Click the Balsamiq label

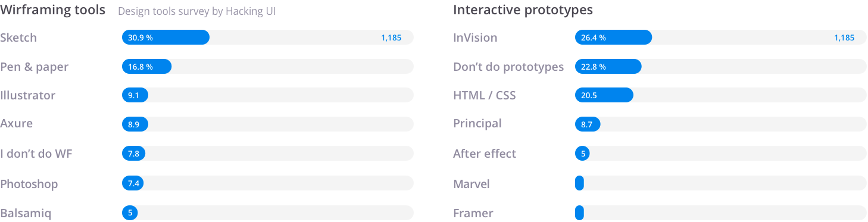[26, 213]
